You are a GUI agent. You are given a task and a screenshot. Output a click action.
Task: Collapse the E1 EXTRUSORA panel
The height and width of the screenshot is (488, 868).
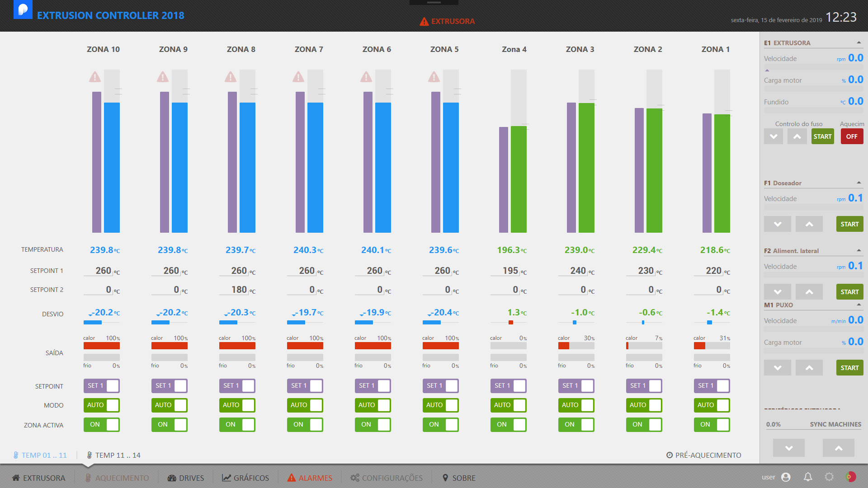[859, 42]
